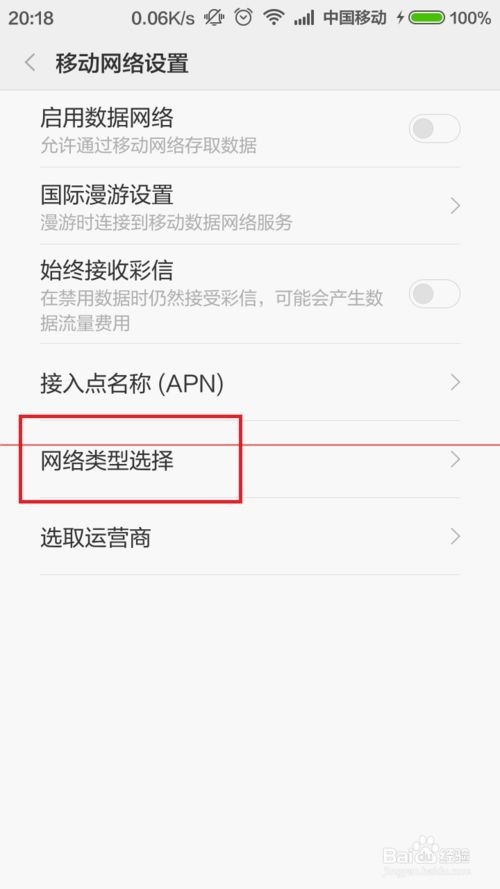The width and height of the screenshot is (500, 889).
Task: Open the 接入点名称 (APN) entry label
Action: point(132,384)
